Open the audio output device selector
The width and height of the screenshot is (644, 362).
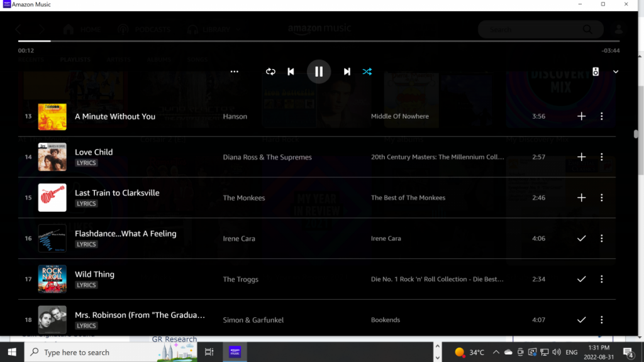coord(596,72)
